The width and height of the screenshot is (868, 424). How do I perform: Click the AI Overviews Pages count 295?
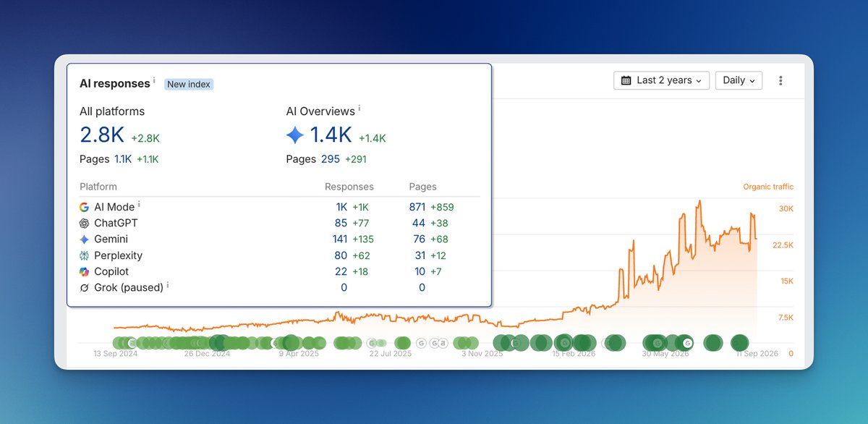point(331,159)
